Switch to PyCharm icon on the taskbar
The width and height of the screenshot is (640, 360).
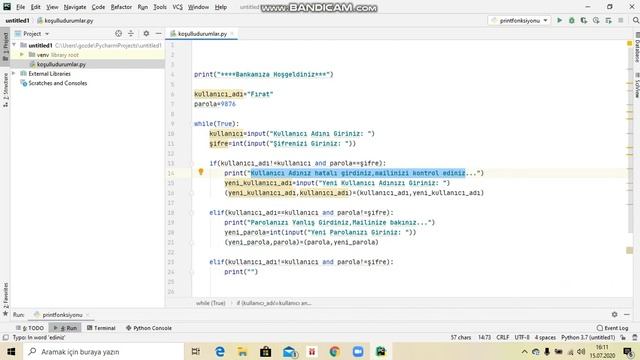point(381,351)
